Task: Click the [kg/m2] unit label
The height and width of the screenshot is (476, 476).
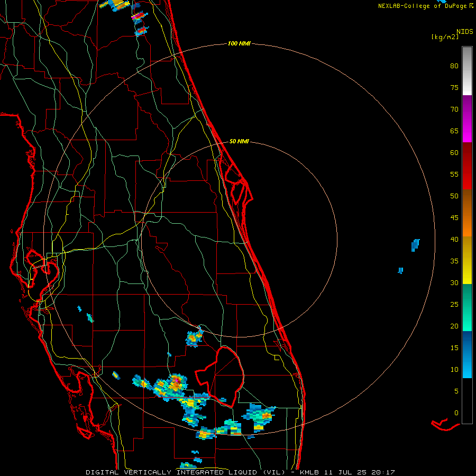Action: coord(445,37)
